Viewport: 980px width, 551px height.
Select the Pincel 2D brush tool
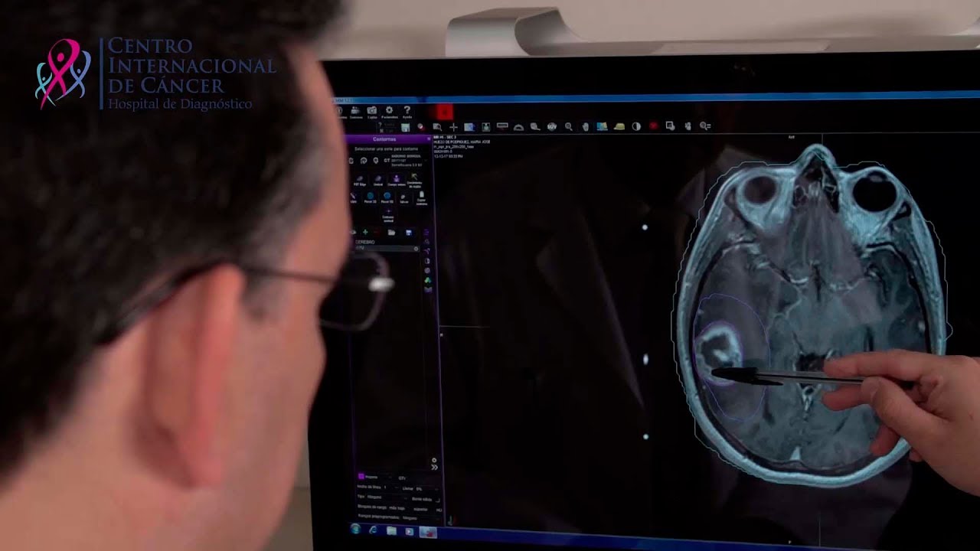coord(370,198)
